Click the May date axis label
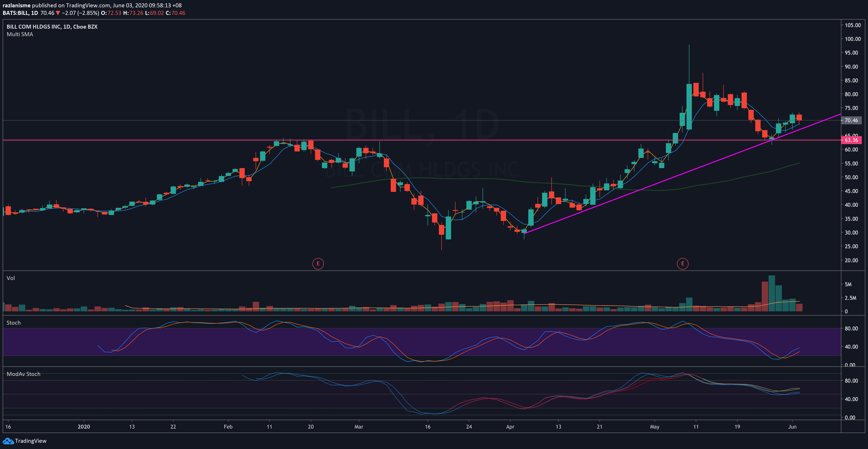Viewport: 868px width, 449px height. [655, 427]
